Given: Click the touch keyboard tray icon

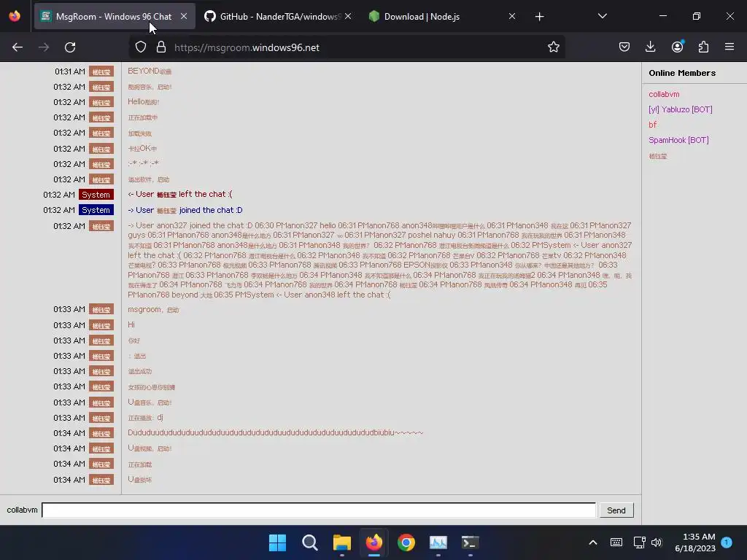Looking at the screenshot, I should click(616, 542).
